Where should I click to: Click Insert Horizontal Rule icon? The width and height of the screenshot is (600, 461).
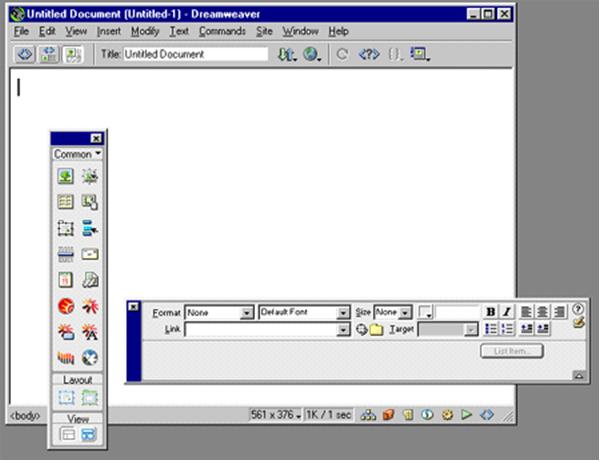65,254
